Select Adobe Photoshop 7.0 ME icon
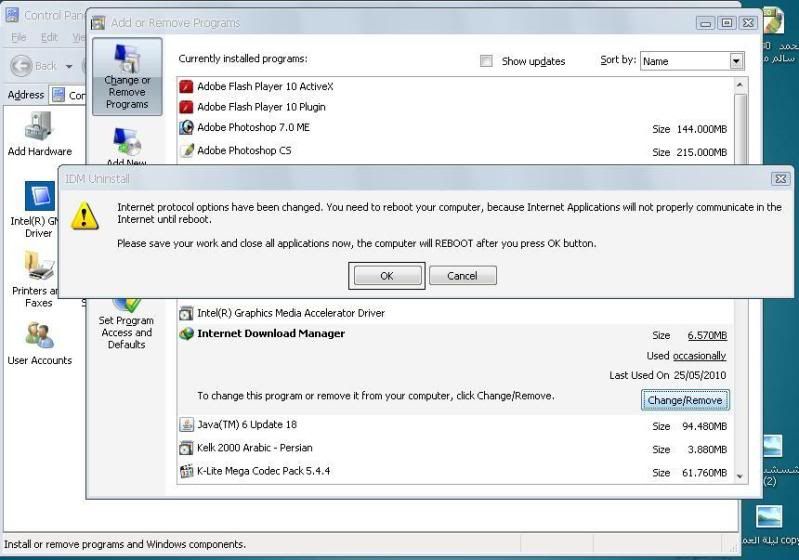 tap(186, 128)
